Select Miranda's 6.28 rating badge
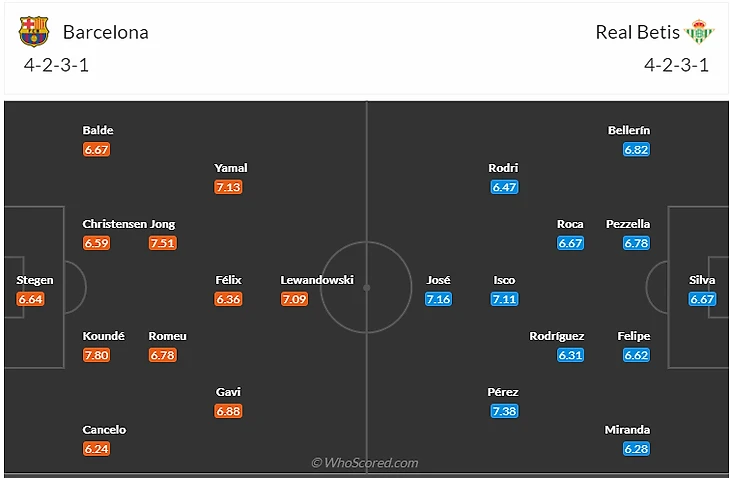 pos(636,449)
